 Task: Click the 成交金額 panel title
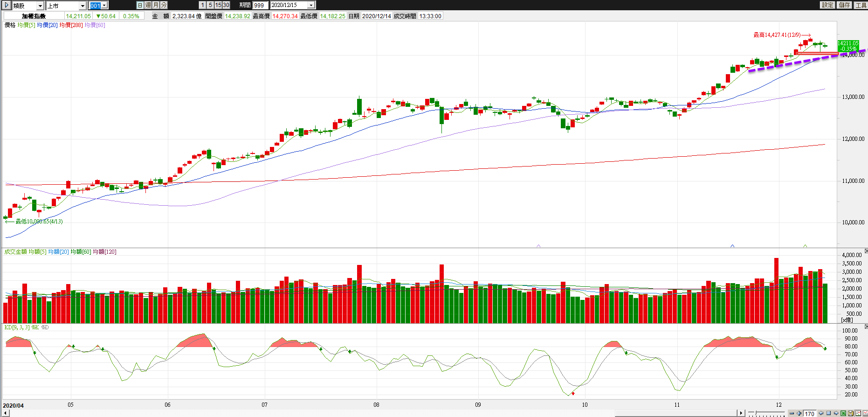pos(15,252)
